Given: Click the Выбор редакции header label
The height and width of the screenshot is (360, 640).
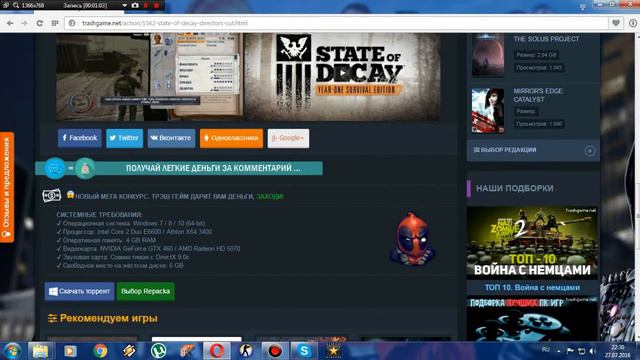Looking at the screenshot, I should click(x=509, y=150).
